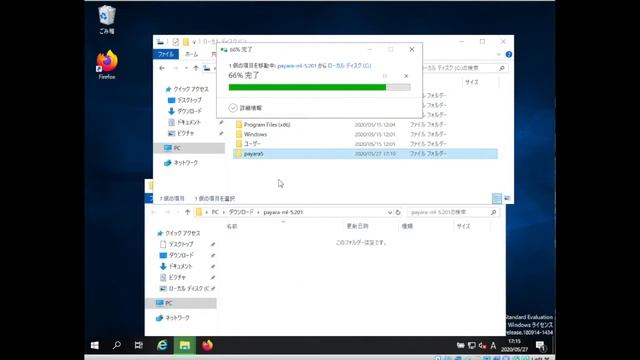Image resolution: width=640 pixels, height=360 pixels.
Task: Select Desktop in the upper Explorer sidebar
Action: coord(184,100)
